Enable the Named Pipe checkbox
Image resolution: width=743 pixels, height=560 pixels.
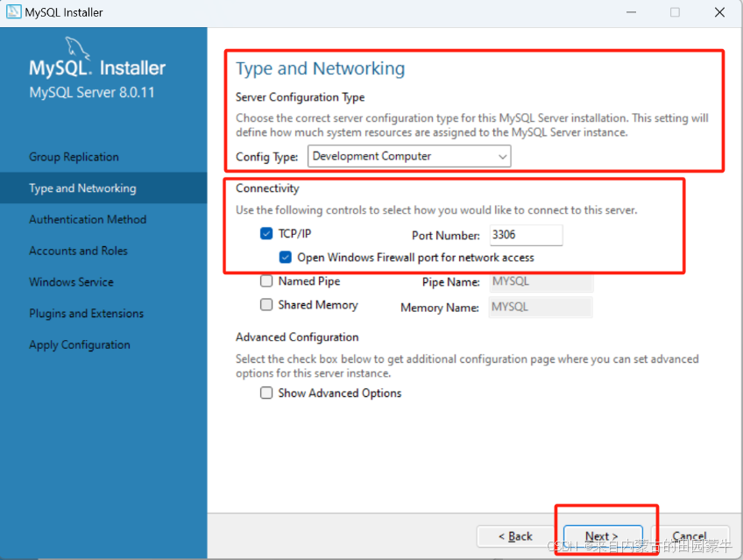tap(266, 281)
